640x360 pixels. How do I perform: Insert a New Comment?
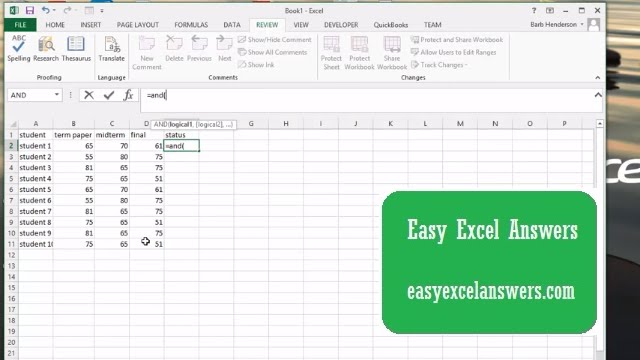pyautogui.click(x=147, y=53)
